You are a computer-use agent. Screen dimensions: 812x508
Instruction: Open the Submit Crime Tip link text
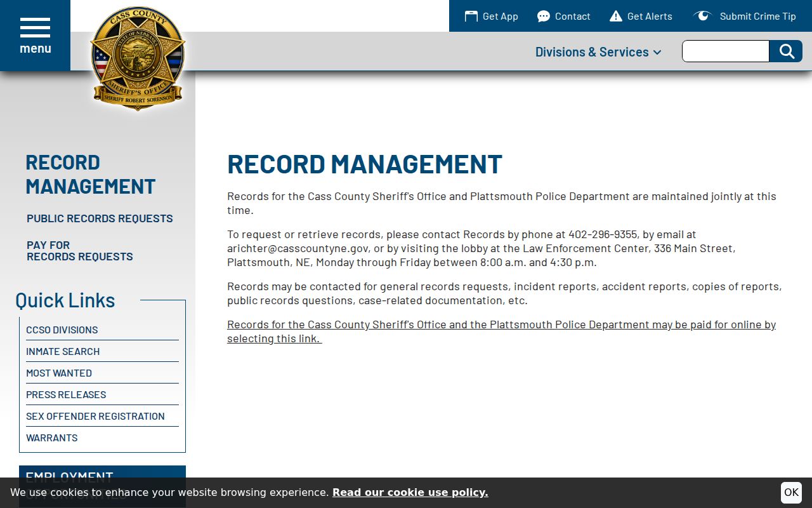click(758, 17)
